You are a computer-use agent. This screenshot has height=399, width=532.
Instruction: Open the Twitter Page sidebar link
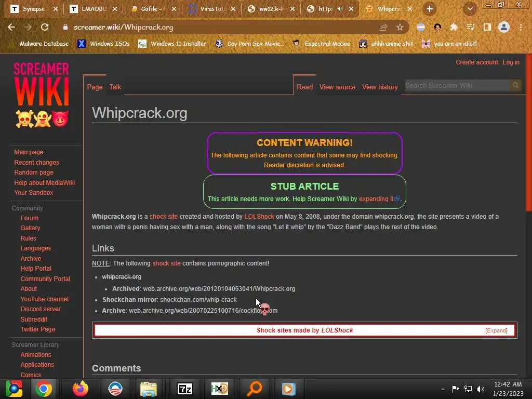[37, 329]
